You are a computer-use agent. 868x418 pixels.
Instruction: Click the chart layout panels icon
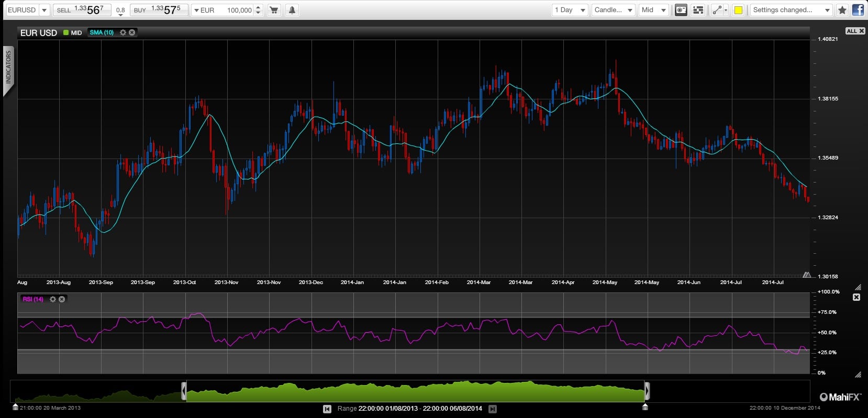(x=698, y=10)
